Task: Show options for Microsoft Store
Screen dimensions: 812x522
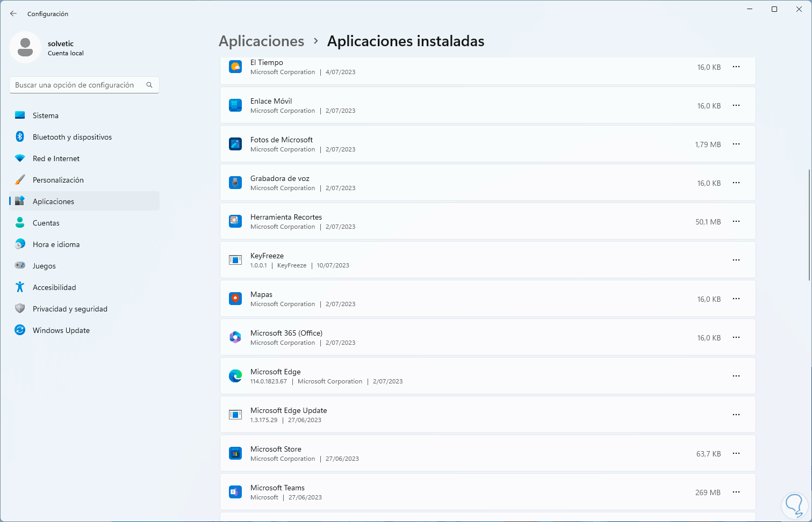Action: [x=736, y=453]
